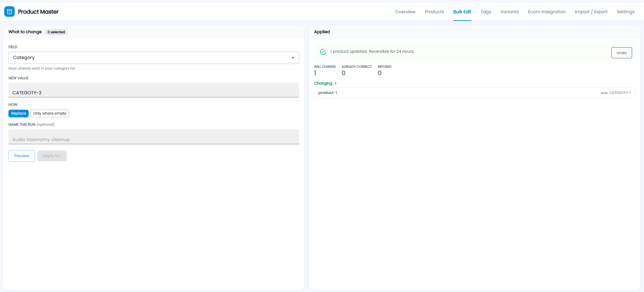Viewport: 644px width, 292px height.
Task: Go to Import / Export tab
Action: (591, 12)
